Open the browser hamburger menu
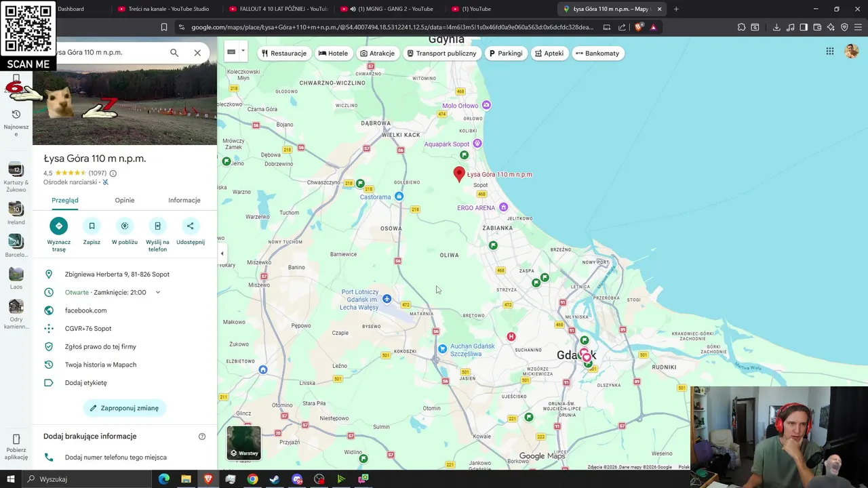Viewport: 868px width, 488px height. pos(858,27)
